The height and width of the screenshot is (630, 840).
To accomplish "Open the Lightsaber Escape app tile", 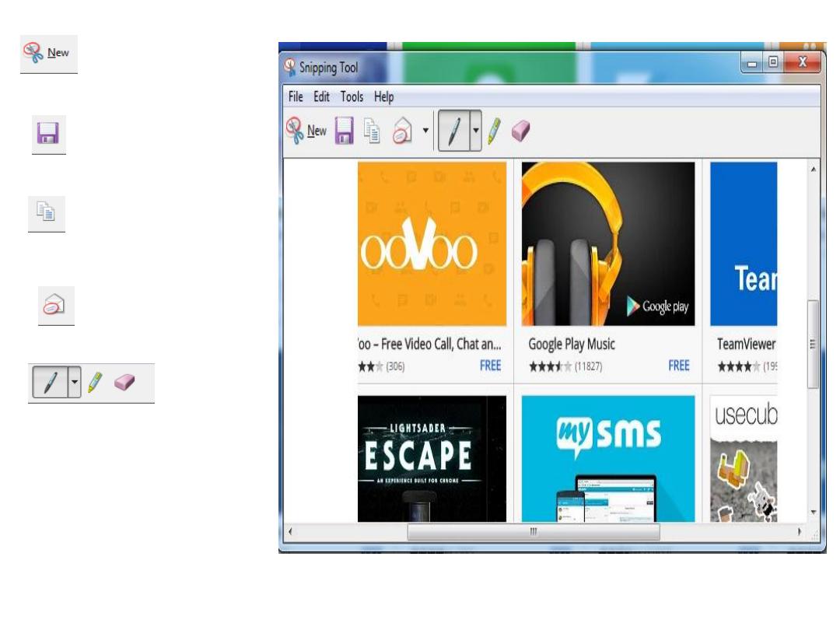I will pos(432,459).
